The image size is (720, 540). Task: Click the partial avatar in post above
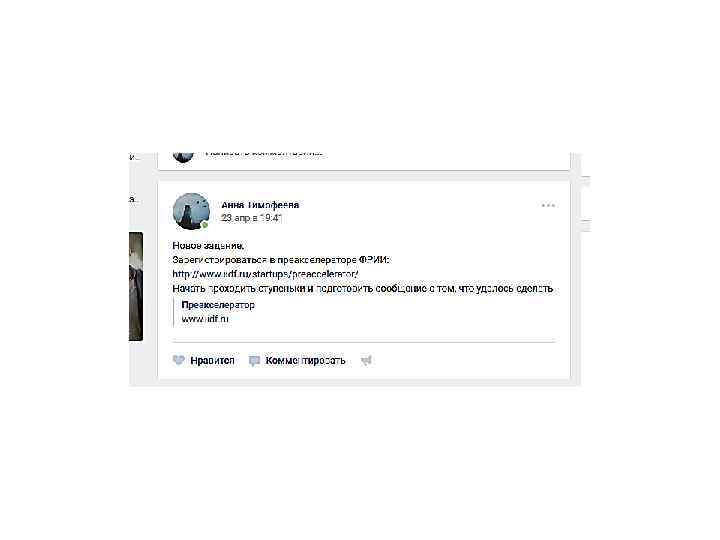[184, 158]
